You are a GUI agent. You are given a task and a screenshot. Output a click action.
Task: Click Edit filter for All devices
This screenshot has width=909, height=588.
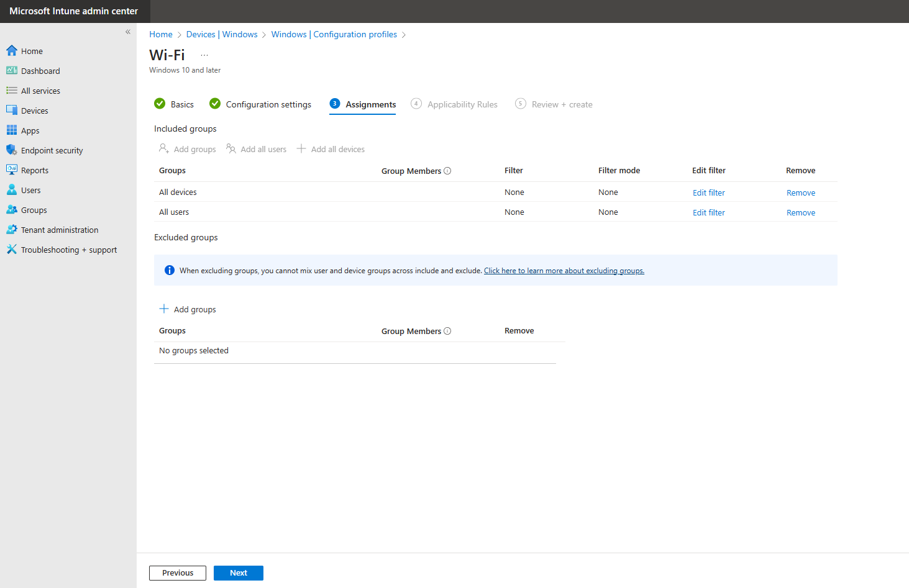(x=709, y=192)
